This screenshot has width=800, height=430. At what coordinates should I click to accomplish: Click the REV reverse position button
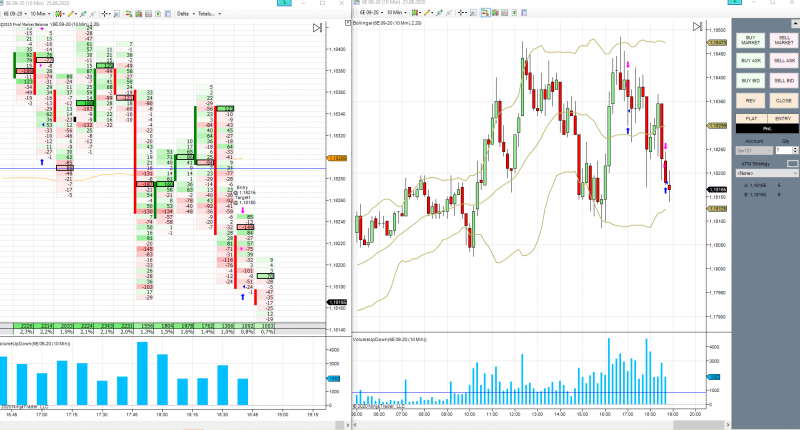point(751,100)
